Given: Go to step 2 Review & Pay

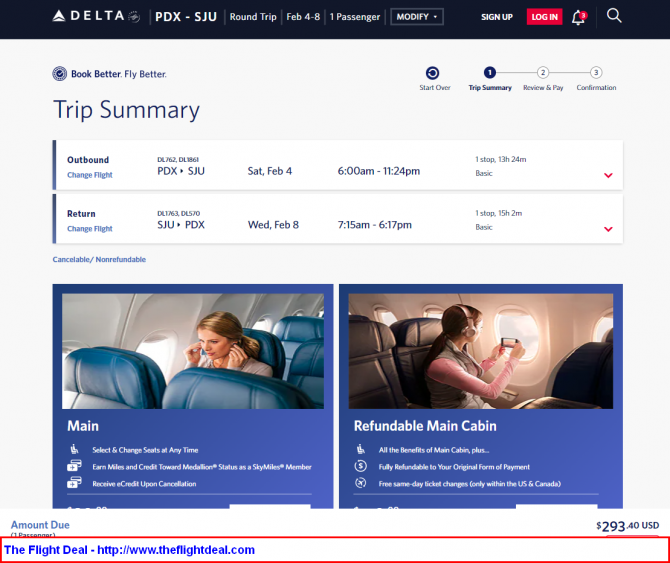Looking at the screenshot, I should pos(543,73).
